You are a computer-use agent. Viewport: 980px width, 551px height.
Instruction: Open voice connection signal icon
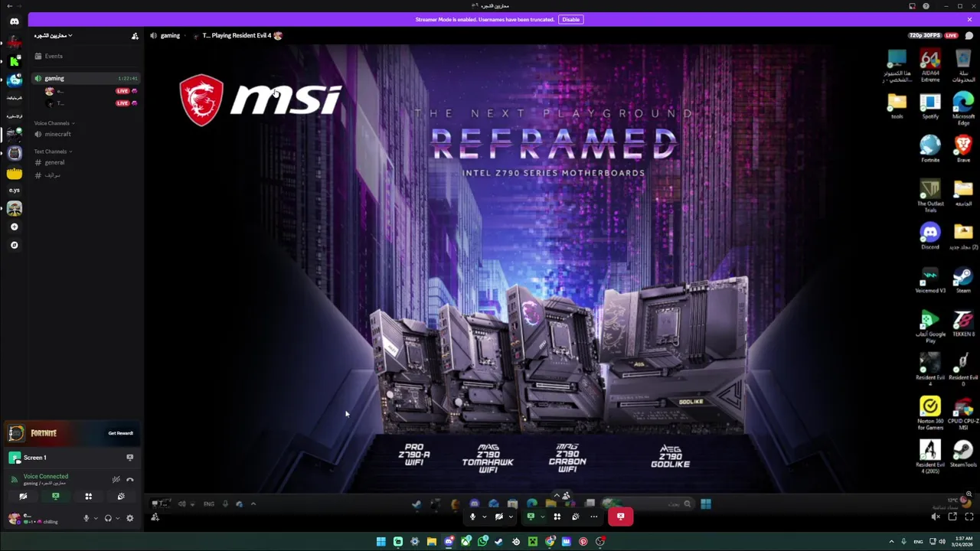(15, 480)
